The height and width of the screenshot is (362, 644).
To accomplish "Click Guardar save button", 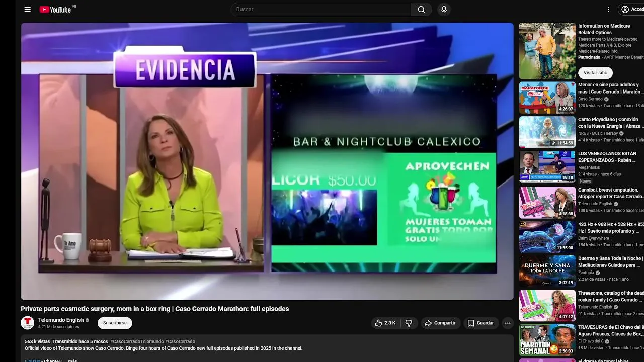I will coord(480,323).
